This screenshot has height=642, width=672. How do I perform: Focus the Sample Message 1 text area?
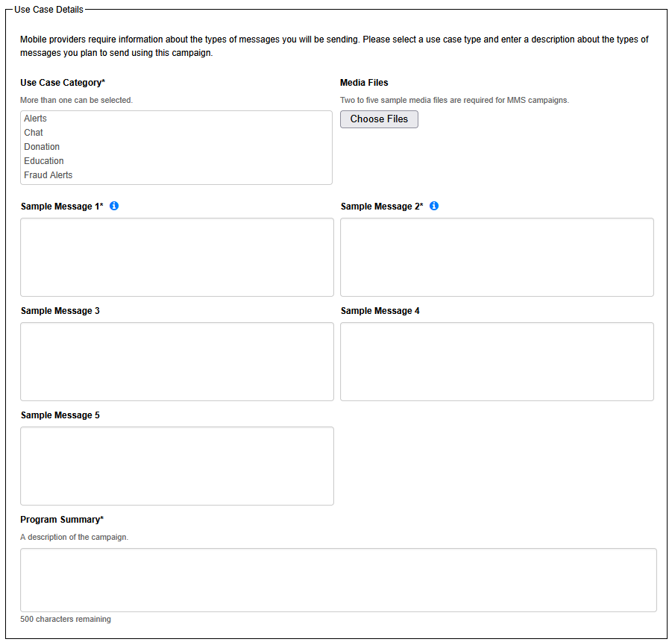[x=177, y=257]
